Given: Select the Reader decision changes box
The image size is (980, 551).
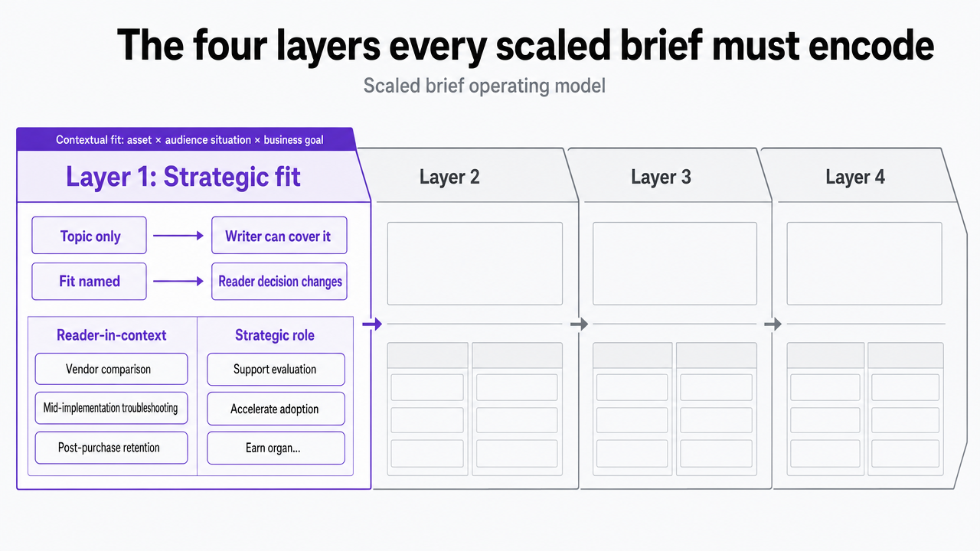Looking at the screenshot, I should (x=279, y=281).
